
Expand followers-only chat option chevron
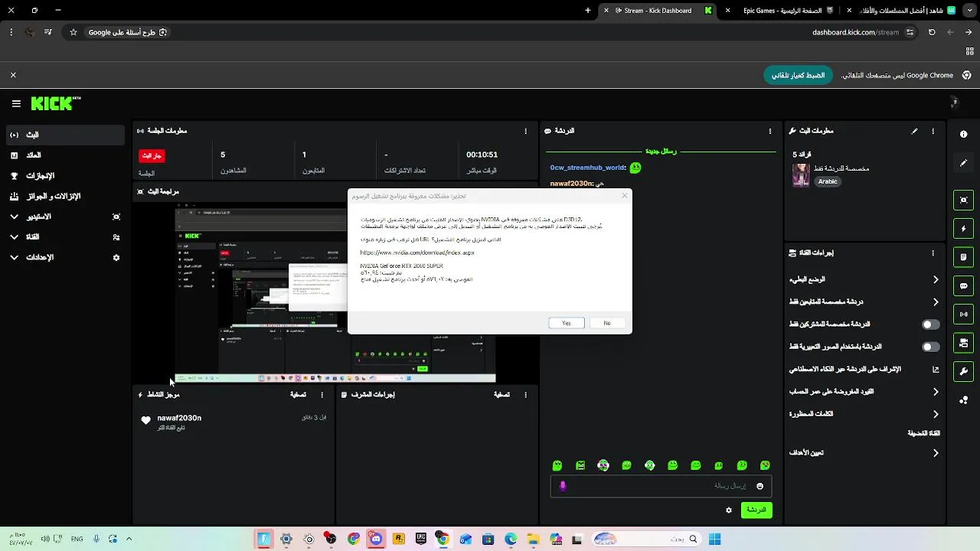(x=936, y=302)
